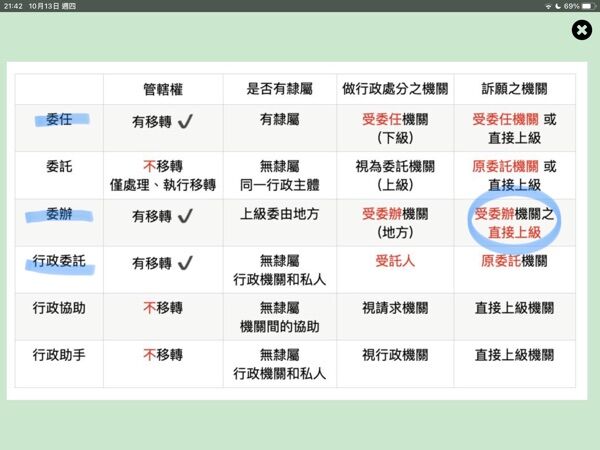Image resolution: width=600 pixels, height=450 pixels.
Task: Close the image viewer with the X button
Action: click(581, 30)
